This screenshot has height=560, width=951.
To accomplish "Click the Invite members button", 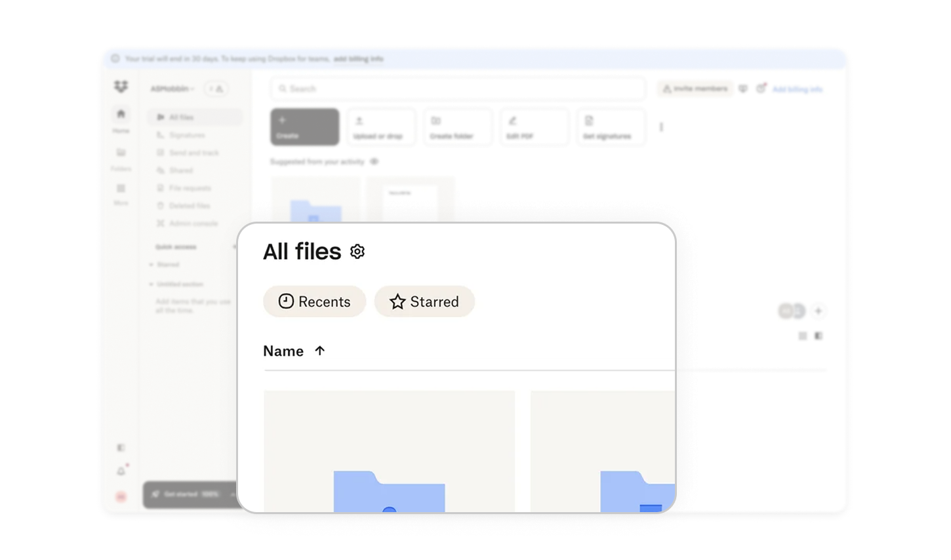I will [x=694, y=89].
